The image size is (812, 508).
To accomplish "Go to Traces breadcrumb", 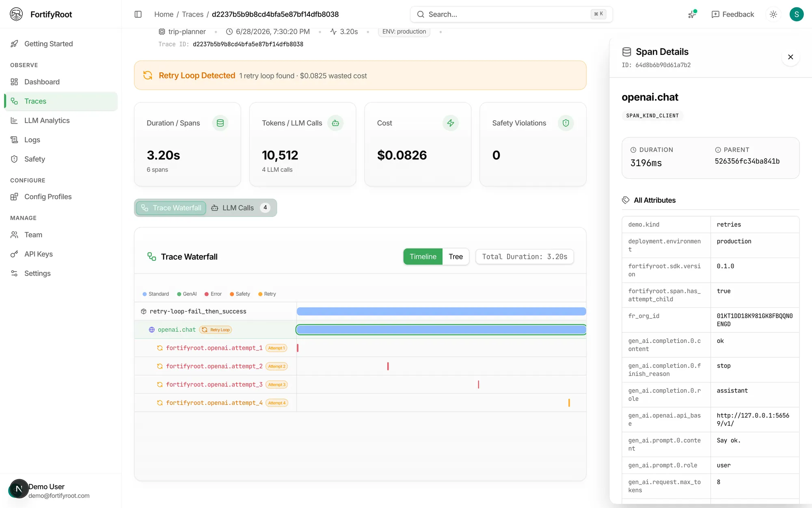I will (192, 14).
